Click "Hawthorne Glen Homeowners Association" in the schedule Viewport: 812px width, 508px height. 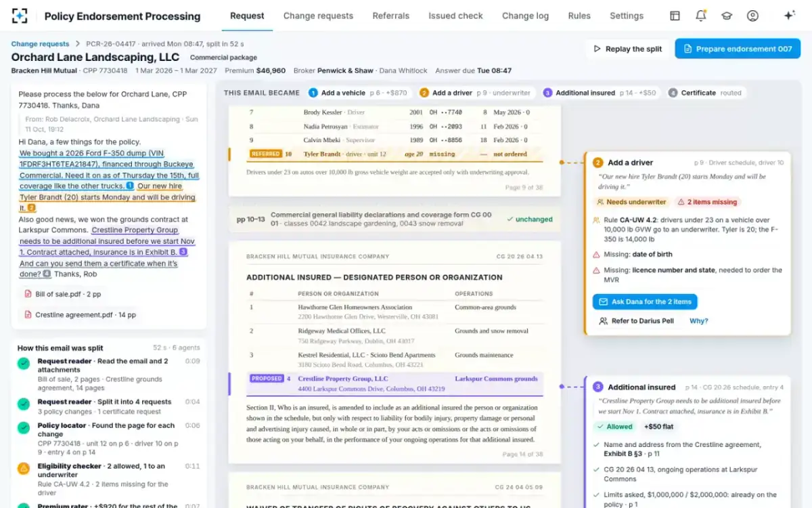pyautogui.click(x=355, y=307)
